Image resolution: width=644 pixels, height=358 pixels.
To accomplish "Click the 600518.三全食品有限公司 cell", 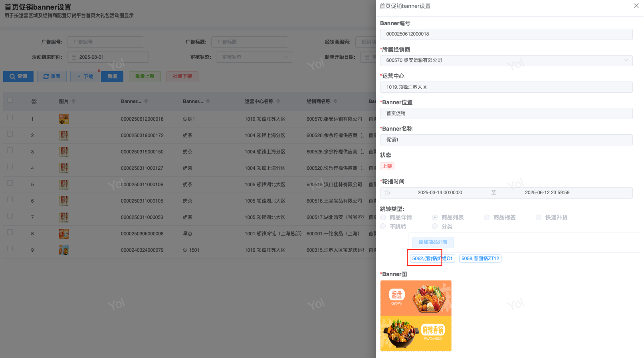I will pyautogui.click(x=335, y=201).
